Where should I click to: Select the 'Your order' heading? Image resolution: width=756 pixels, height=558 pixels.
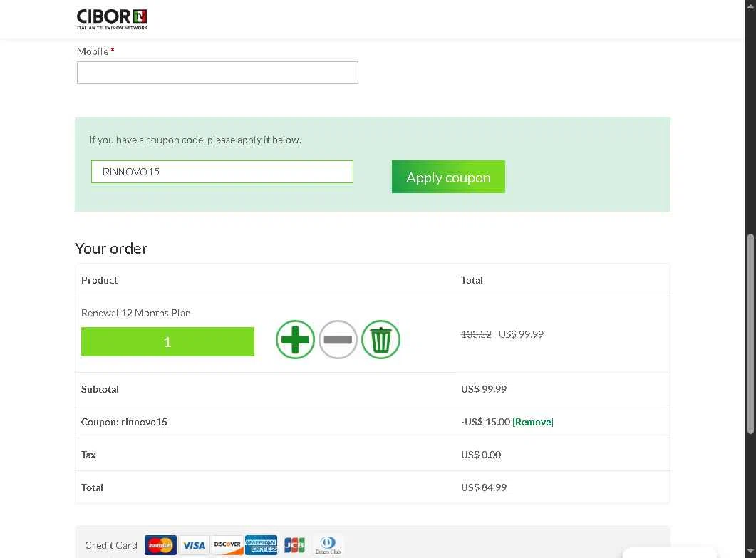click(111, 249)
